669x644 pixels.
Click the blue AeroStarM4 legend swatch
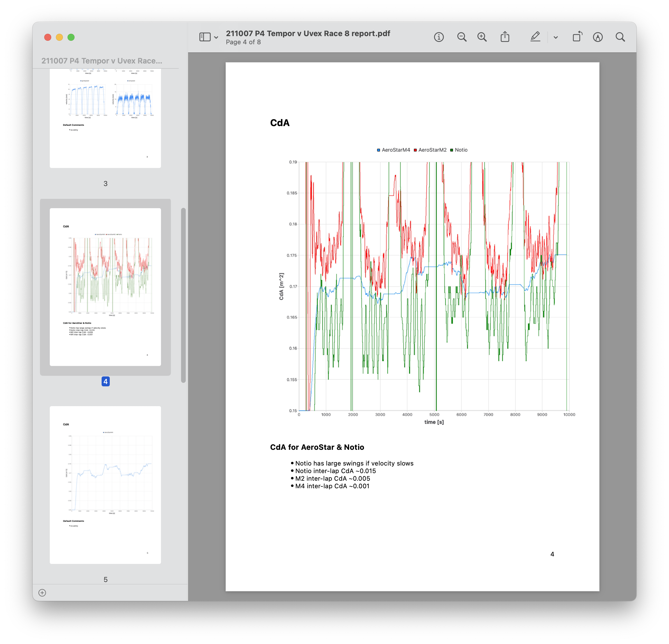coord(378,150)
